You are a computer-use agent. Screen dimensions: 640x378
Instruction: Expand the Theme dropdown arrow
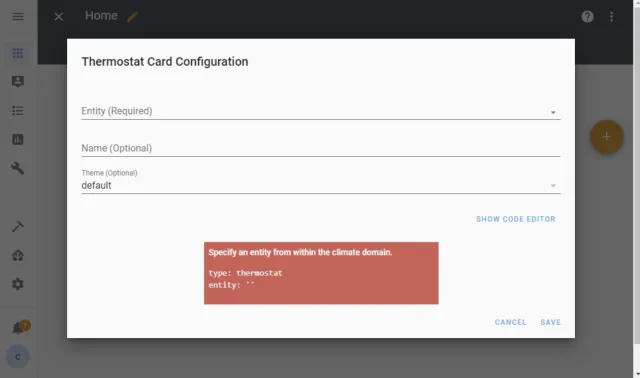pyautogui.click(x=553, y=186)
